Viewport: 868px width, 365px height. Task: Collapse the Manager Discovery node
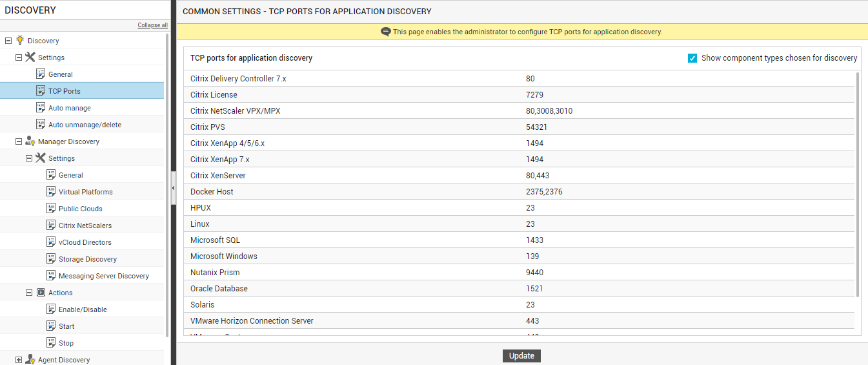(19, 141)
